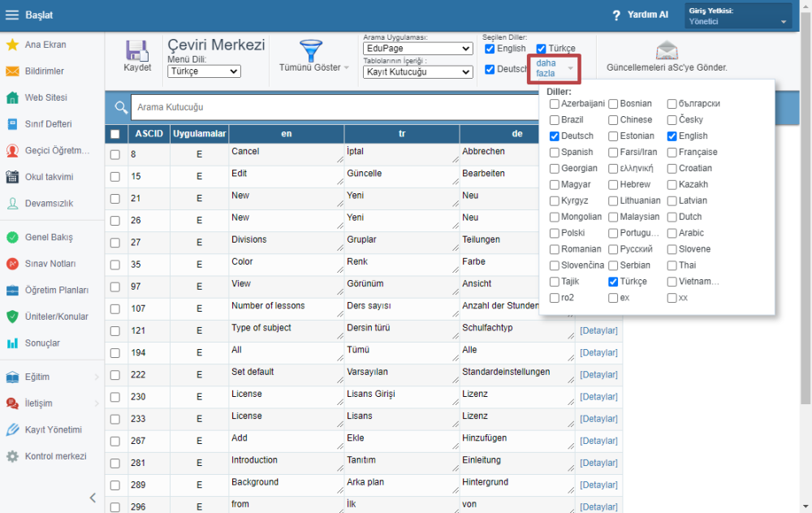Click into the Arama Kutucuğu search field
The height and width of the screenshot is (513, 812).
coord(334,107)
